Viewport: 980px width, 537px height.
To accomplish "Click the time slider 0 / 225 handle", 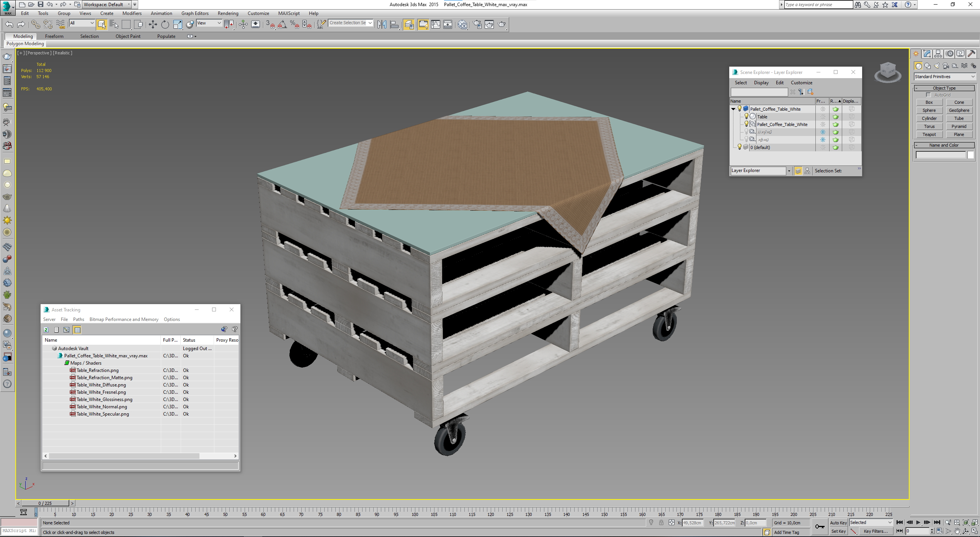I will tap(45, 503).
